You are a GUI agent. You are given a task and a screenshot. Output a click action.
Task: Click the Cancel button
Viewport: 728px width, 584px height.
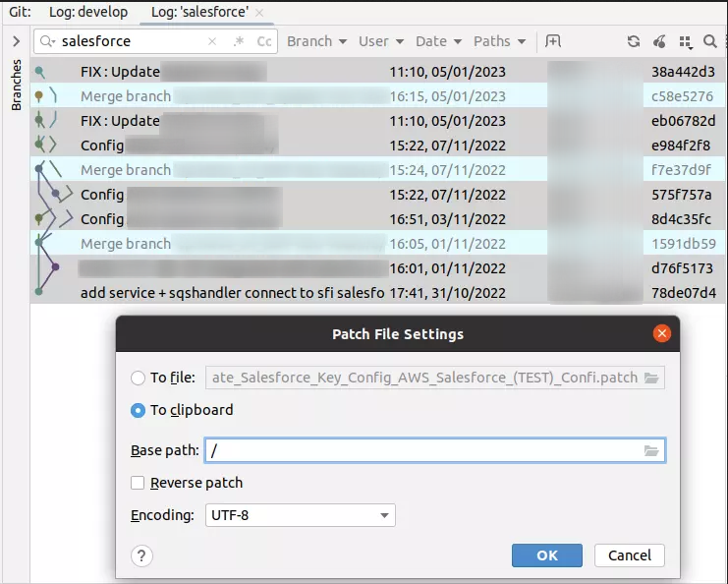[630, 555]
